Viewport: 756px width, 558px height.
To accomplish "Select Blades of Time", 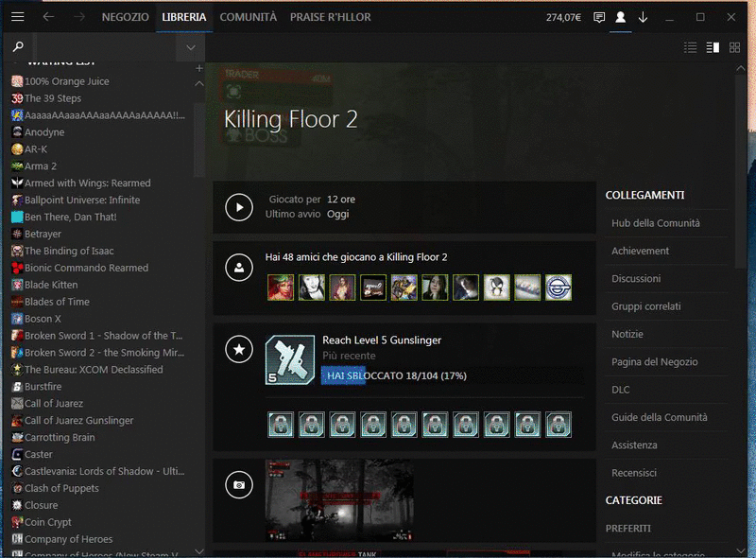I will (57, 302).
